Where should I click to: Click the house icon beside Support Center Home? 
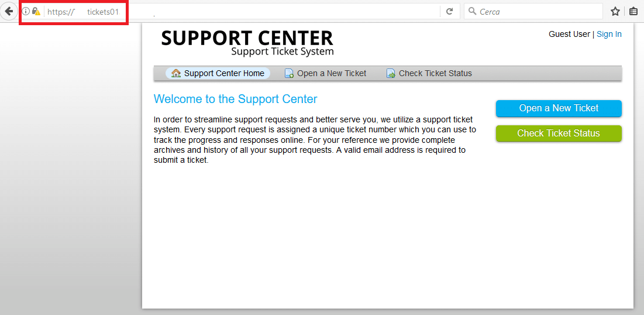(176, 73)
